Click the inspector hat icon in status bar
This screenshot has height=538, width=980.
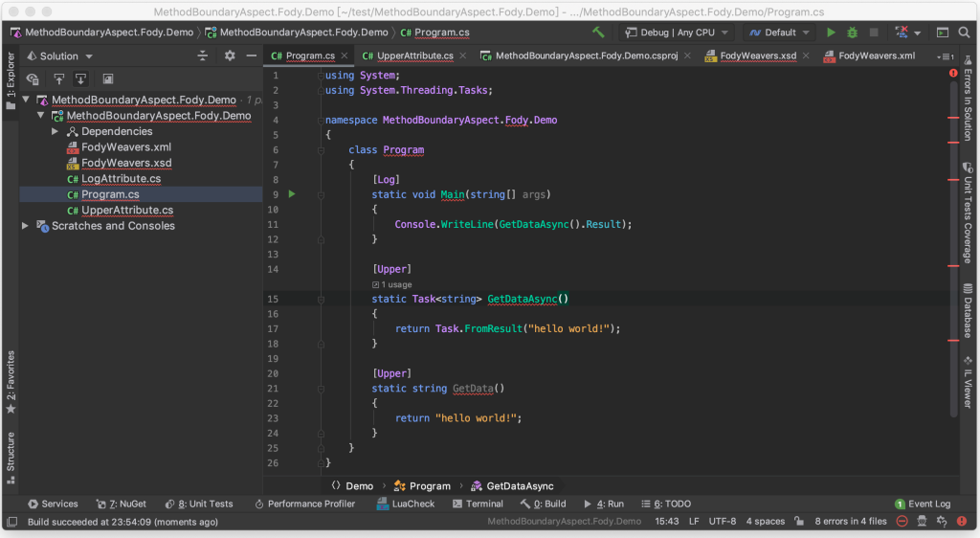pos(922,521)
